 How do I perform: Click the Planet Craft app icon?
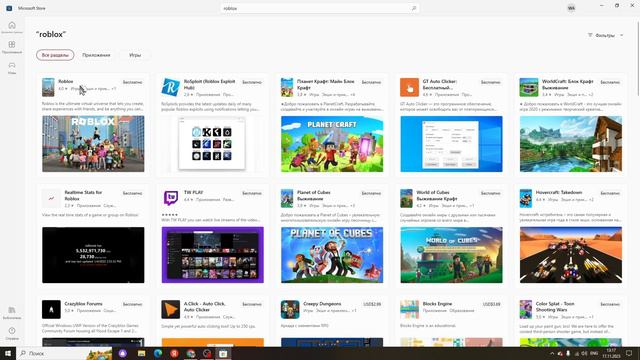287,87
